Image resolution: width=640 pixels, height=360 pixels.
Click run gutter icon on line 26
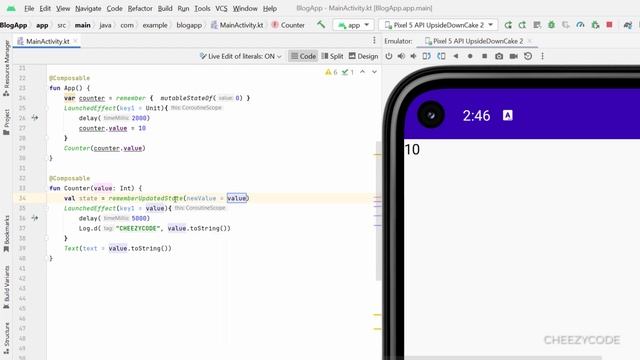35,118
